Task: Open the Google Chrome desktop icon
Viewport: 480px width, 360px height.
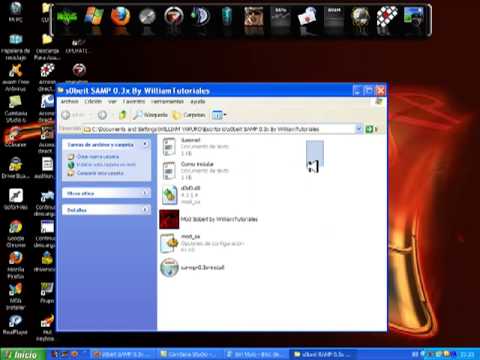Action: (15, 233)
